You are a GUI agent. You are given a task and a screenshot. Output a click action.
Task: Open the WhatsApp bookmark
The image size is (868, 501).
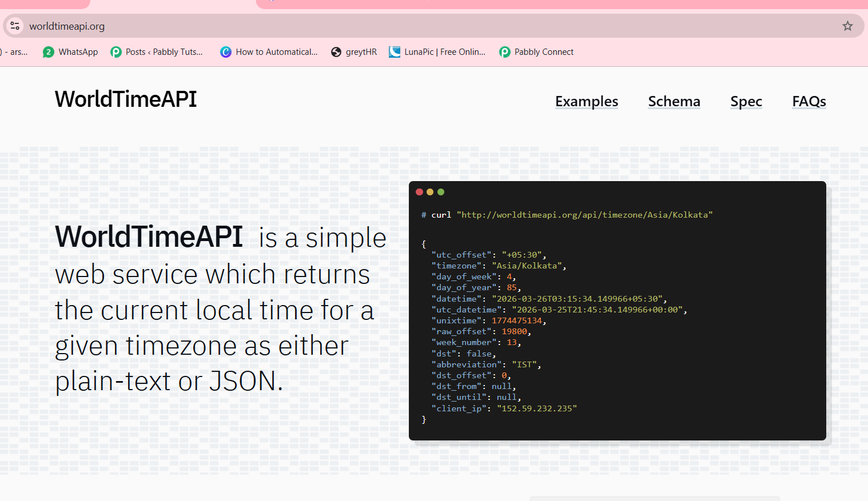point(70,52)
